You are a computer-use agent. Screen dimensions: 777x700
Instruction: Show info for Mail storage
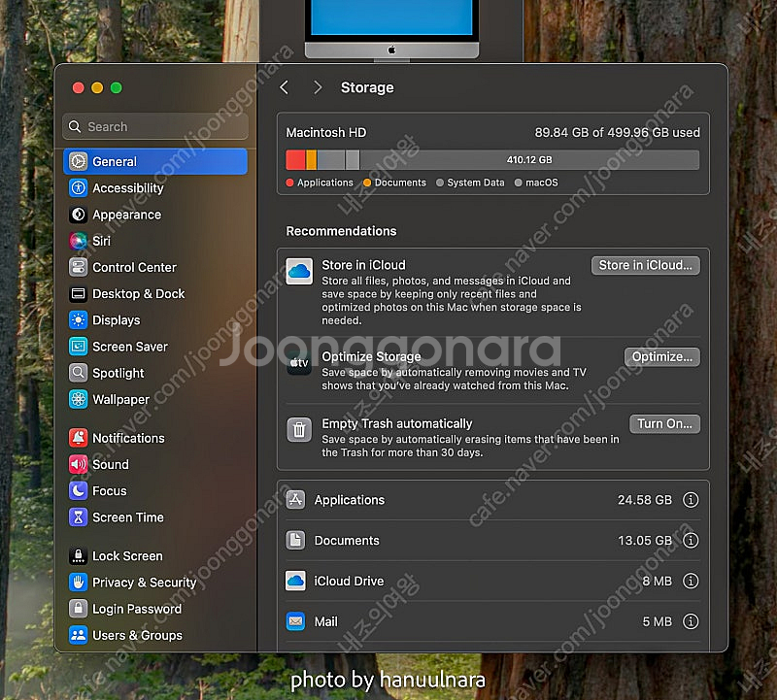pos(691,621)
